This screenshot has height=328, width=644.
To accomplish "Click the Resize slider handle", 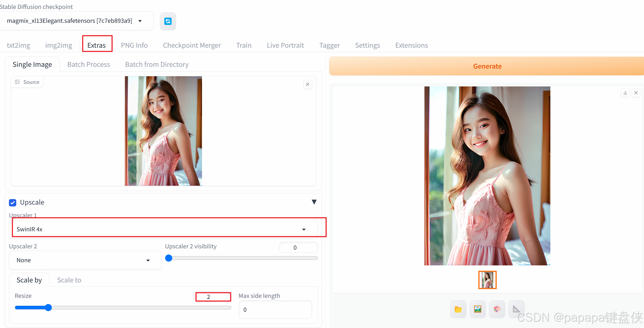I will tap(48, 308).
